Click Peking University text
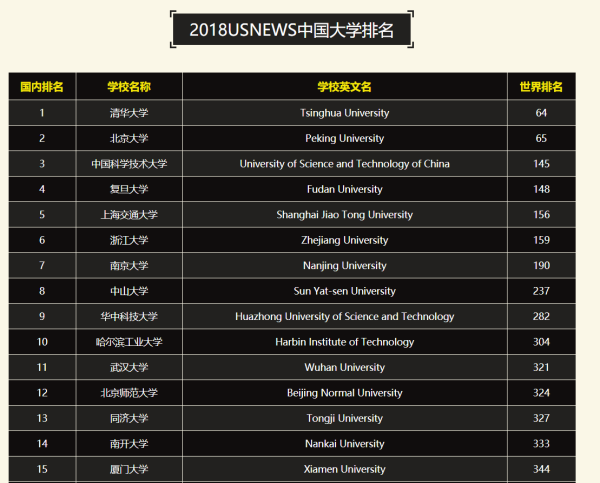This screenshot has height=483, width=600. 344,139
